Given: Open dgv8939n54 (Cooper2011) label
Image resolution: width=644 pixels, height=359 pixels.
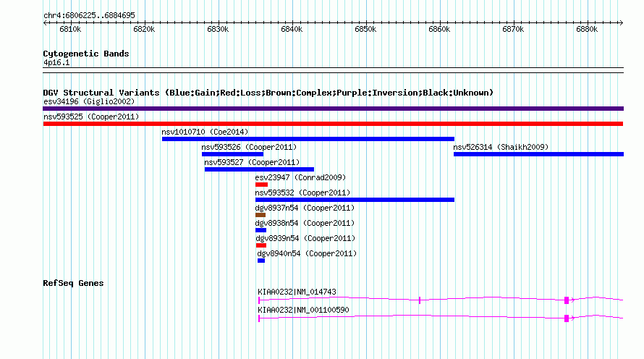Looking at the screenshot, I should tap(305, 238).
